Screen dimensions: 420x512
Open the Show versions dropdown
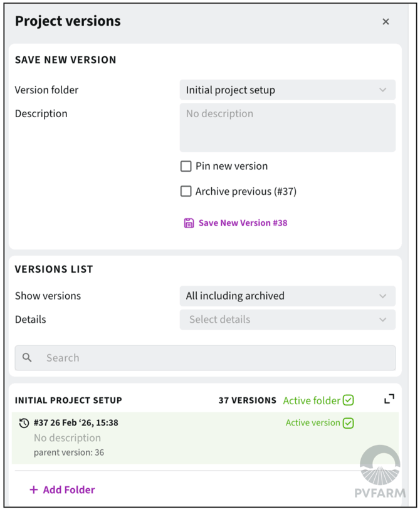pyautogui.click(x=287, y=296)
